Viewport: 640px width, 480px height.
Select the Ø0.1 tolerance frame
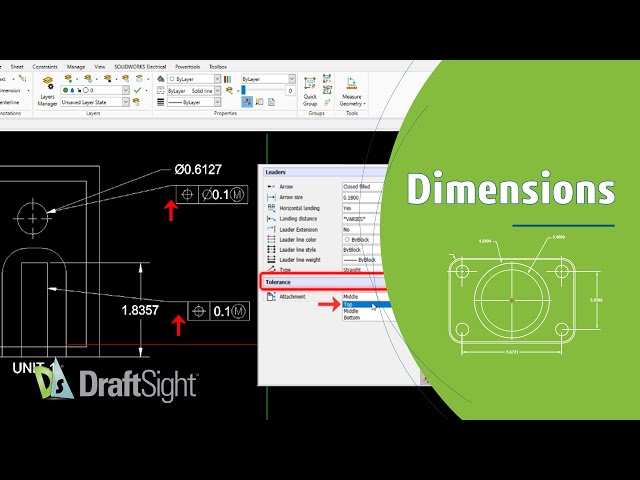(212, 195)
